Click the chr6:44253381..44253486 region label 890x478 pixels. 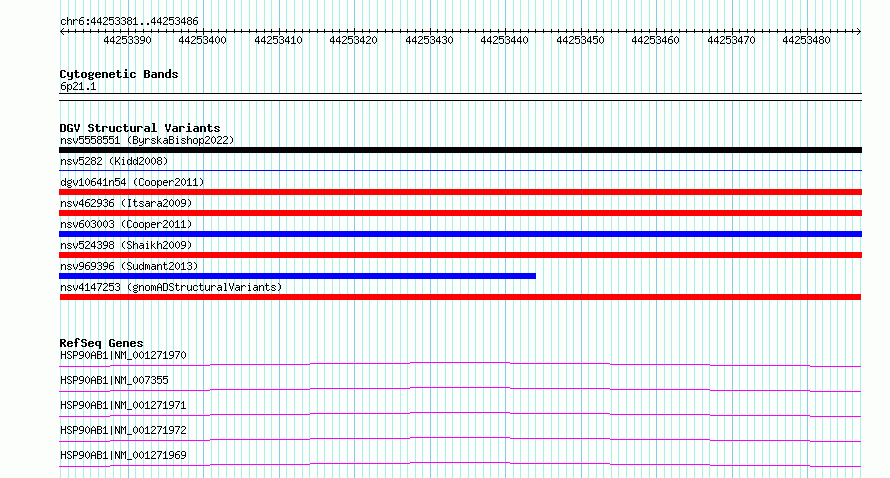[129, 21]
